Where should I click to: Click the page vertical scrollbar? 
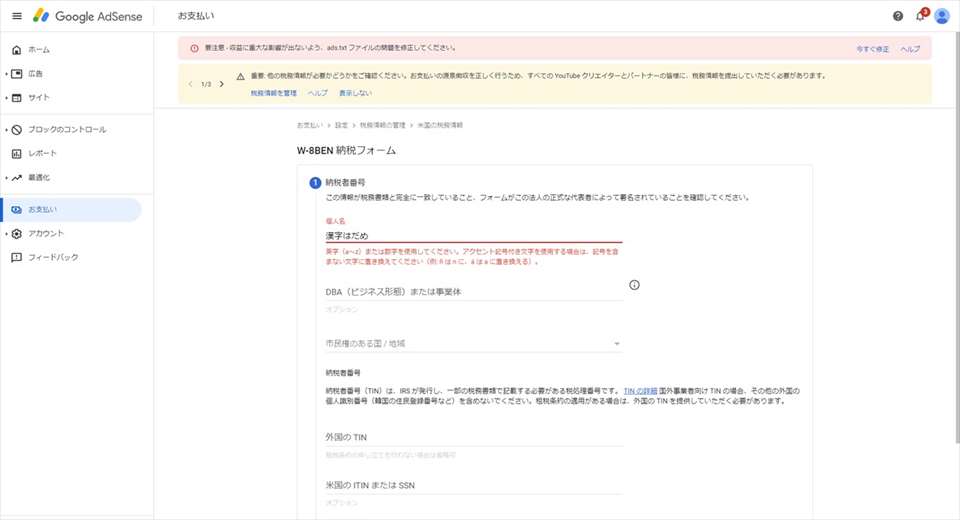[957, 239]
